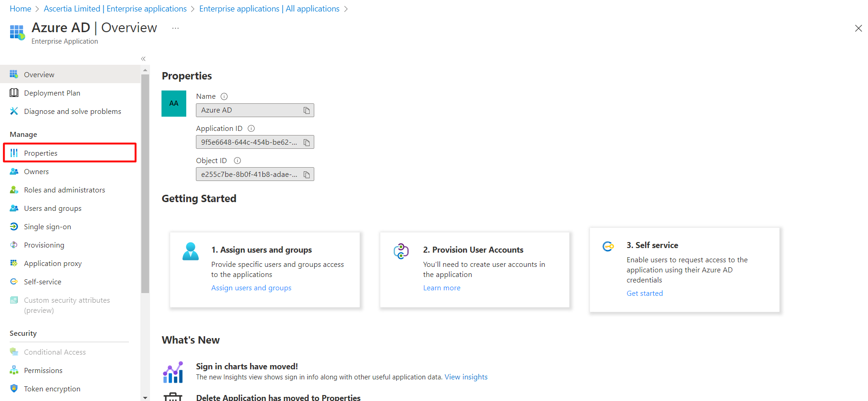Go to Home breadcrumb

(x=21, y=9)
